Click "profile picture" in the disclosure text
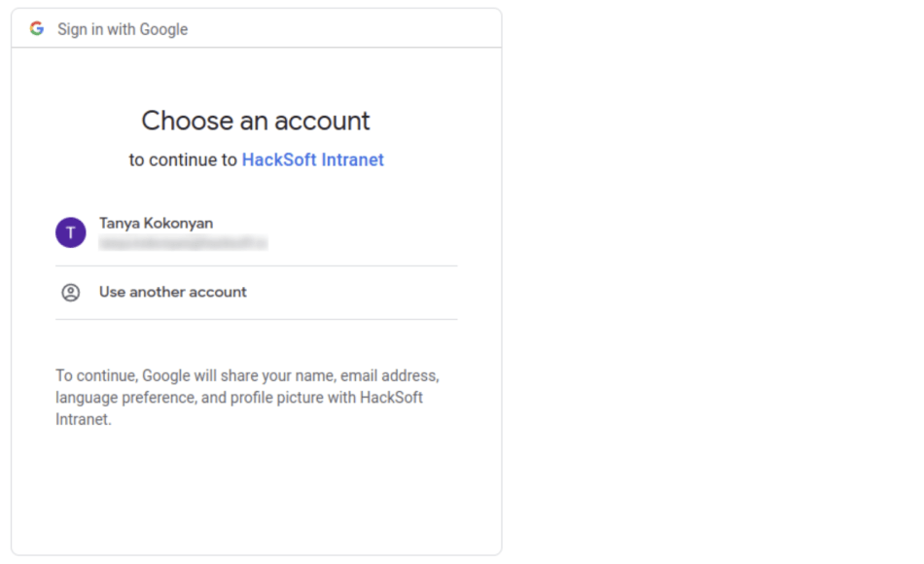 coord(275,398)
